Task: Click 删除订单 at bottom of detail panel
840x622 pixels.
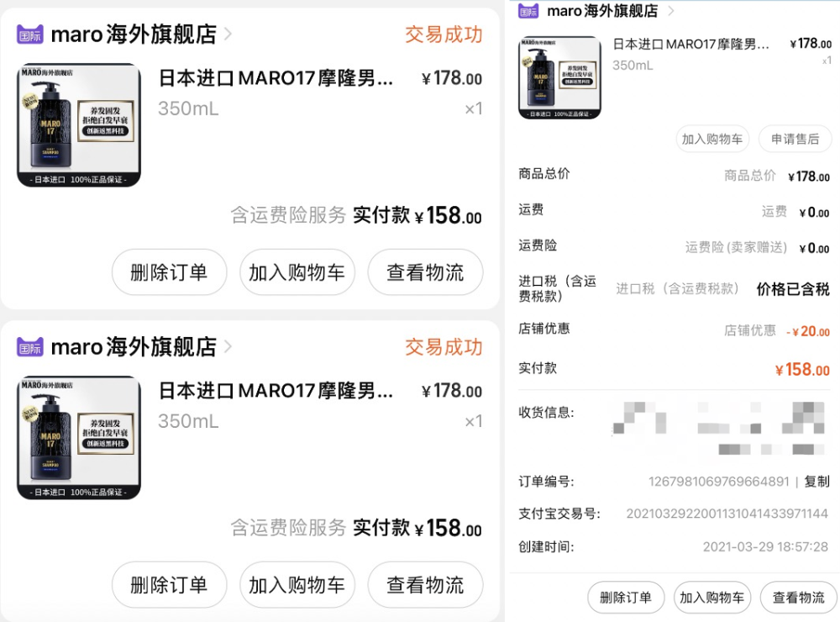Action: click(x=626, y=598)
